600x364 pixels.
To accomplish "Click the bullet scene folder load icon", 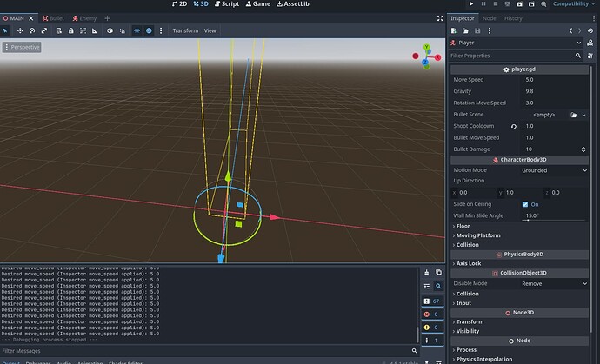I will 574,114.
